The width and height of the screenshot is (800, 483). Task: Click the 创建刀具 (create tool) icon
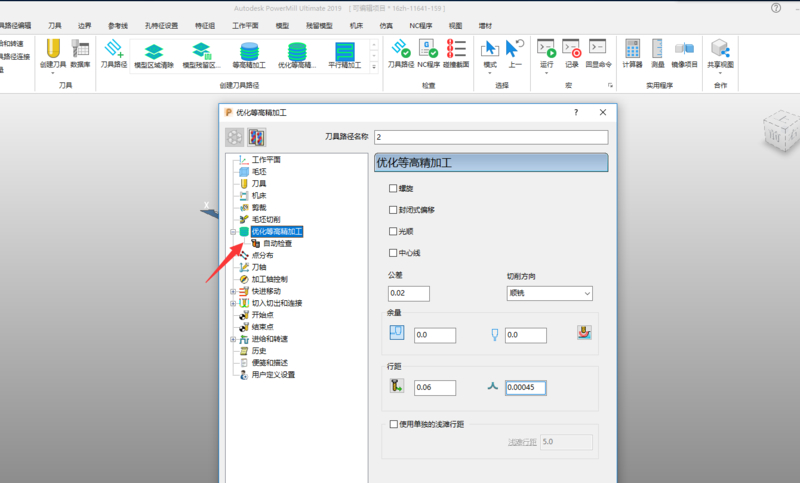point(53,49)
